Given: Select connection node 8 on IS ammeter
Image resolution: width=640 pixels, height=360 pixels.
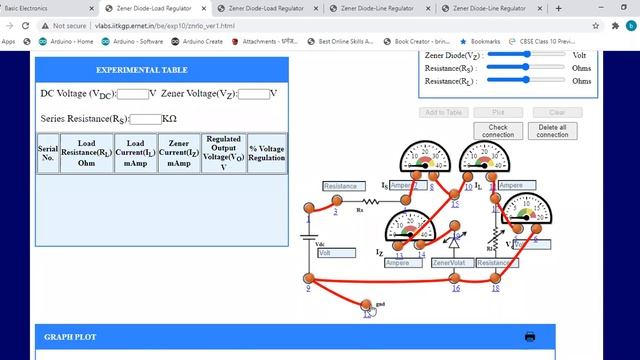Looking at the screenshot, I should pos(433,176).
